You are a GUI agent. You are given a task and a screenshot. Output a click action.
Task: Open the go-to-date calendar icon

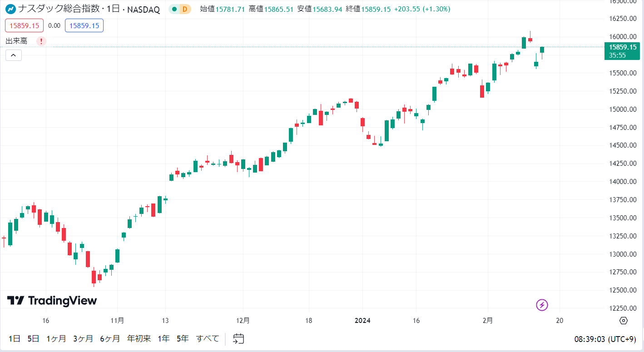[x=239, y=338]
